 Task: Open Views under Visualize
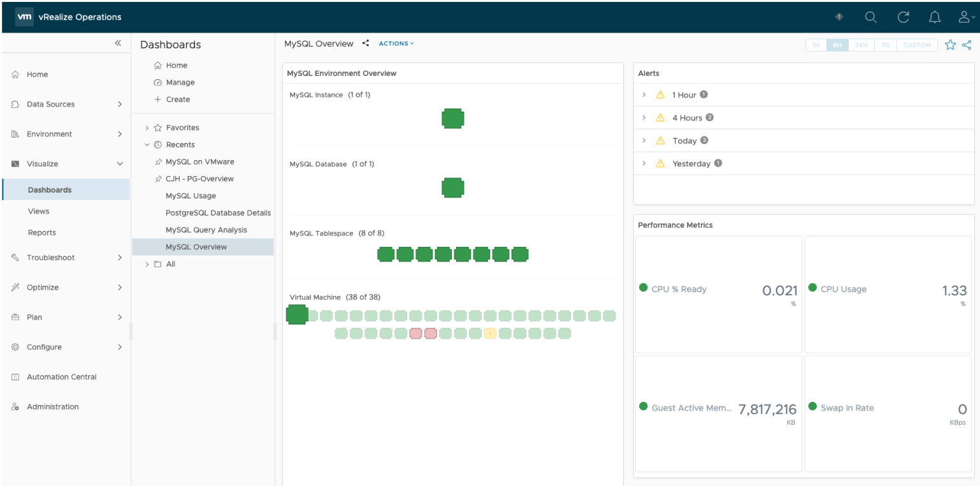tap(39, 211)
